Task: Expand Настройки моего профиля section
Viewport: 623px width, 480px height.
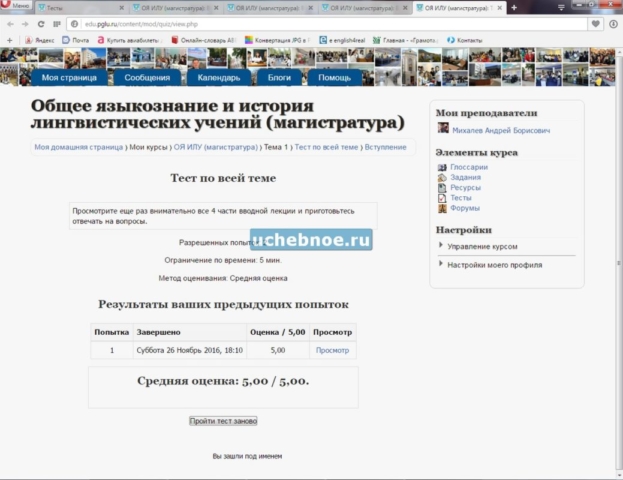Action: click(x=494, y=265)
